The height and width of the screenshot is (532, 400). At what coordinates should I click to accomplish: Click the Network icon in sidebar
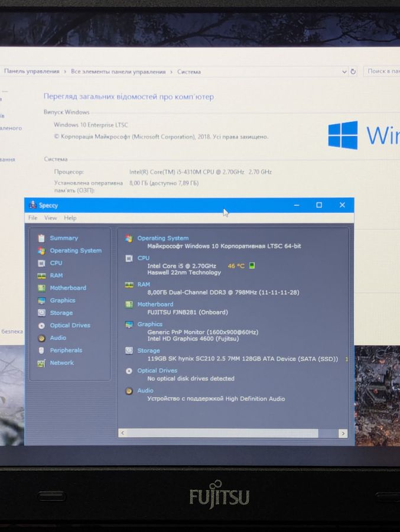pyautogui.click(x=41, y=364)
